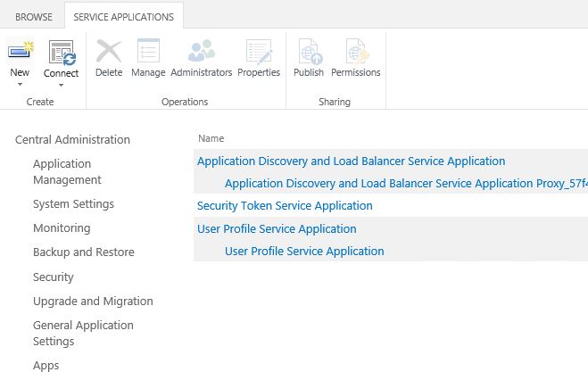The image size is (588, 372).
Task: Click the Publish icon in Sharing
Action: pos(309,52)
